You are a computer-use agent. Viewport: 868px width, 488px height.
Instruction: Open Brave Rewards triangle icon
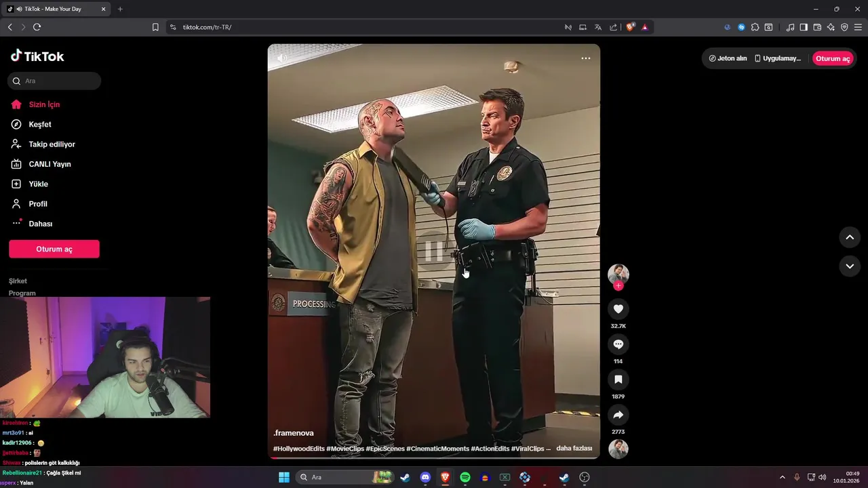coord(645,27)
